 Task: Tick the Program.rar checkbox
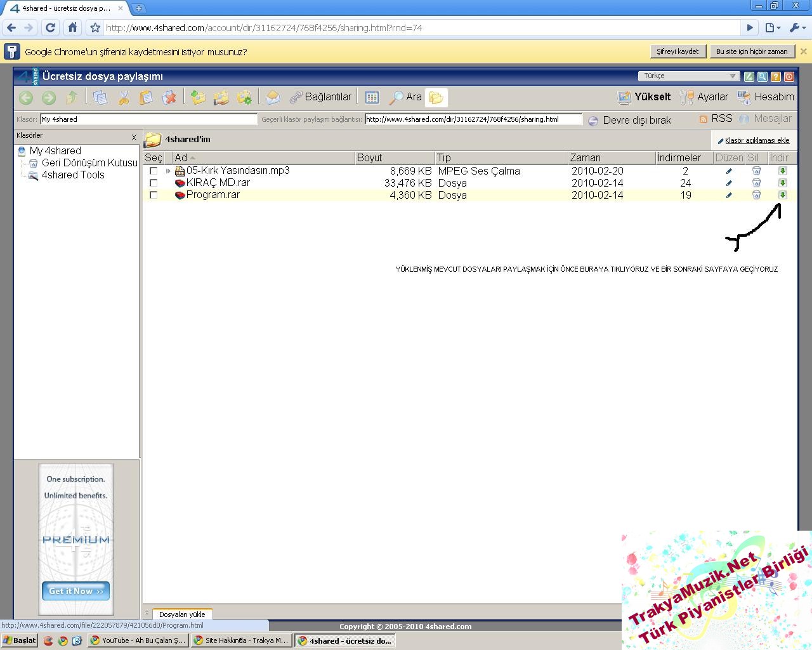click(154, 196)
